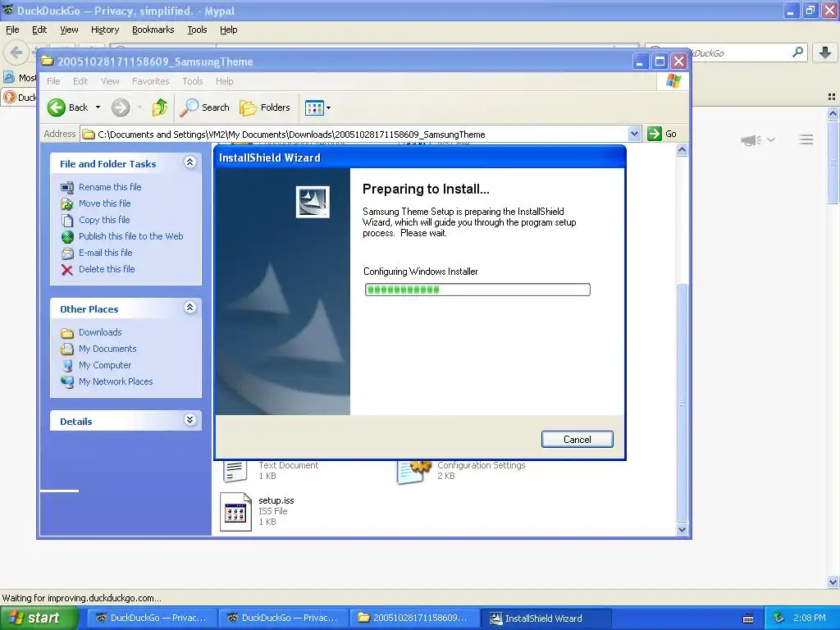The width and height of the screenshot is (840, 630).
Task: Open Mypal browser Bookmarks menu
Action: (x=153, y=30)
